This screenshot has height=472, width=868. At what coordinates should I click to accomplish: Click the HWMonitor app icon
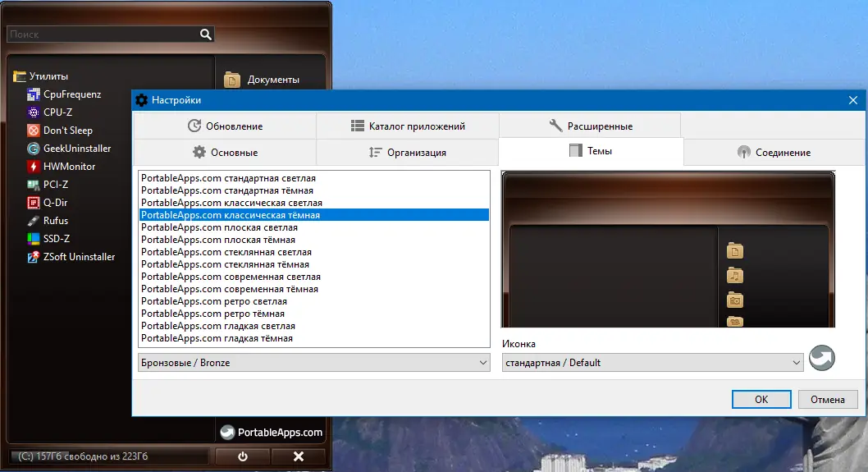[33, 167]
